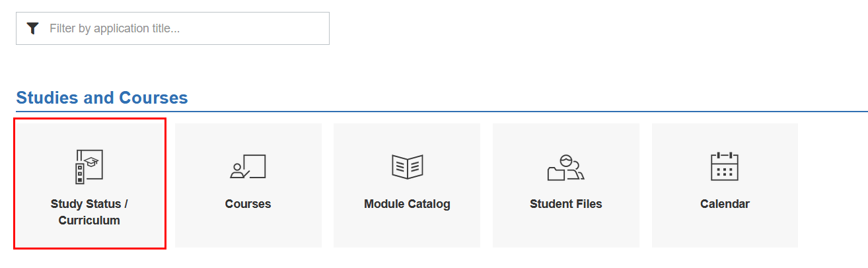Click the Studies and Courses heading
Viewport: 868px width, 268px height.
(102, 98)
